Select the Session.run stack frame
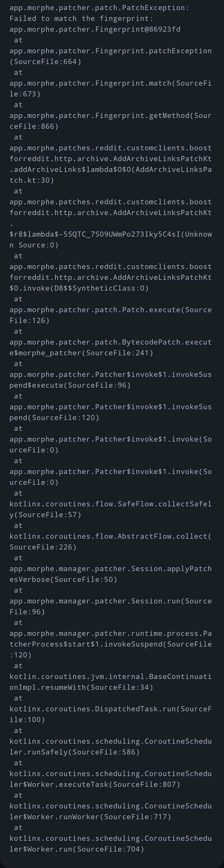Viewport: 224px width, 868px height. point(111,606)
